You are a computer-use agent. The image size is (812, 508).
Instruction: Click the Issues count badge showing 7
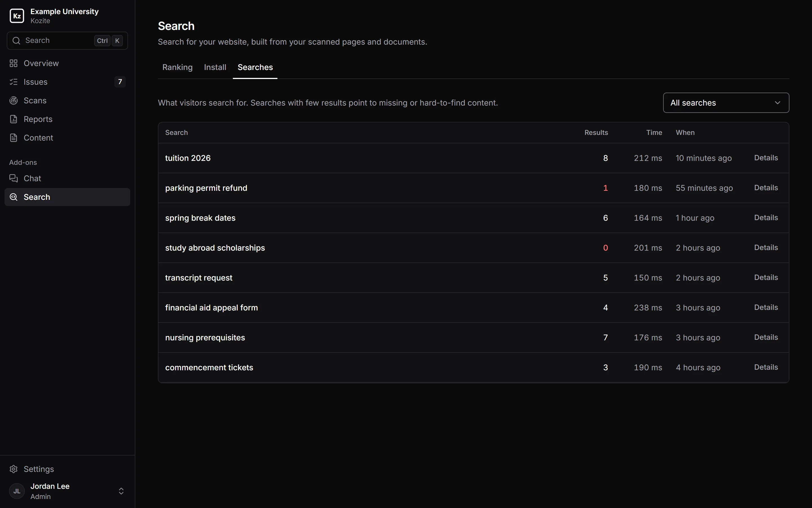click(x=120, y=82)
